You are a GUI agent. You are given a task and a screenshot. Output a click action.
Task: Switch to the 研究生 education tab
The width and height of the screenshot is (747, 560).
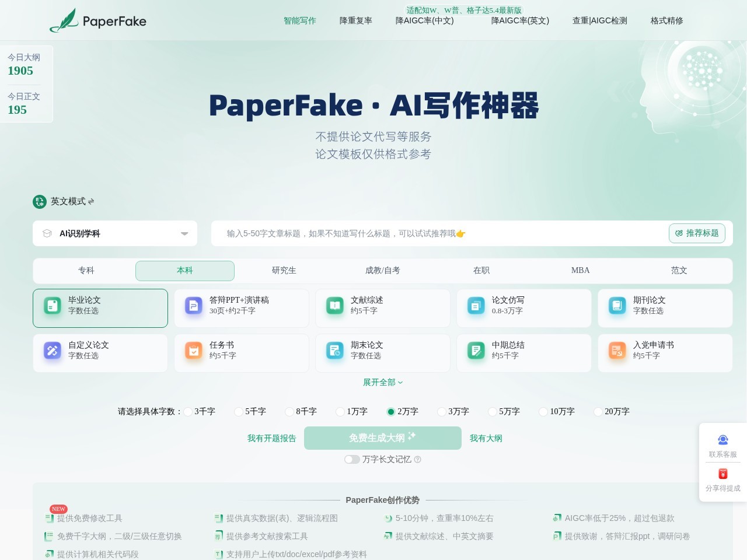click(284, 271)
